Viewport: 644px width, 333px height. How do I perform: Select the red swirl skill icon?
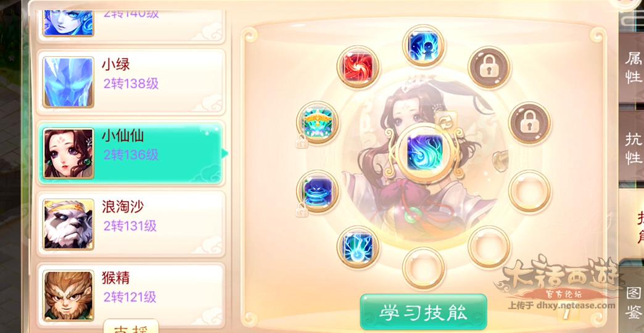tap(358, 67)
